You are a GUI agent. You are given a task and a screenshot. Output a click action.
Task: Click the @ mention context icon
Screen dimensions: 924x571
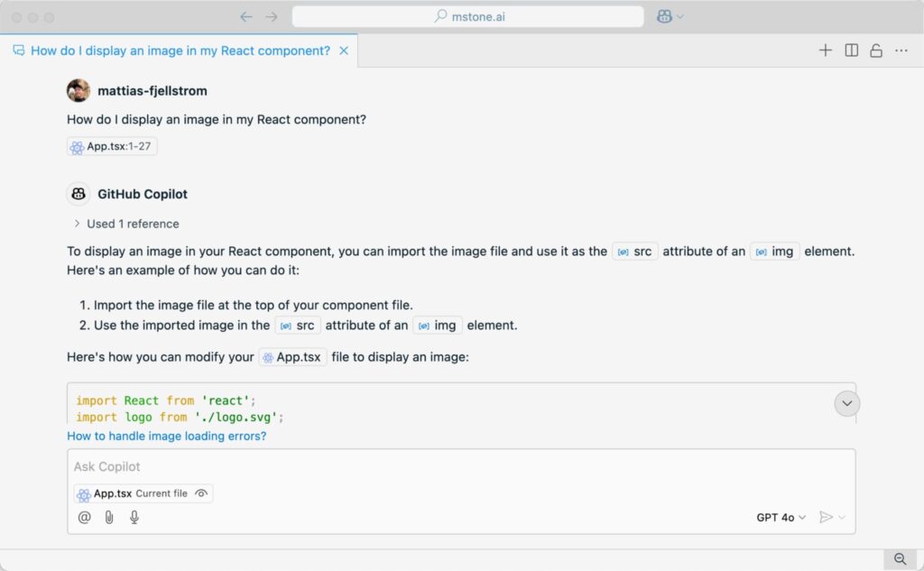[85, 517]
